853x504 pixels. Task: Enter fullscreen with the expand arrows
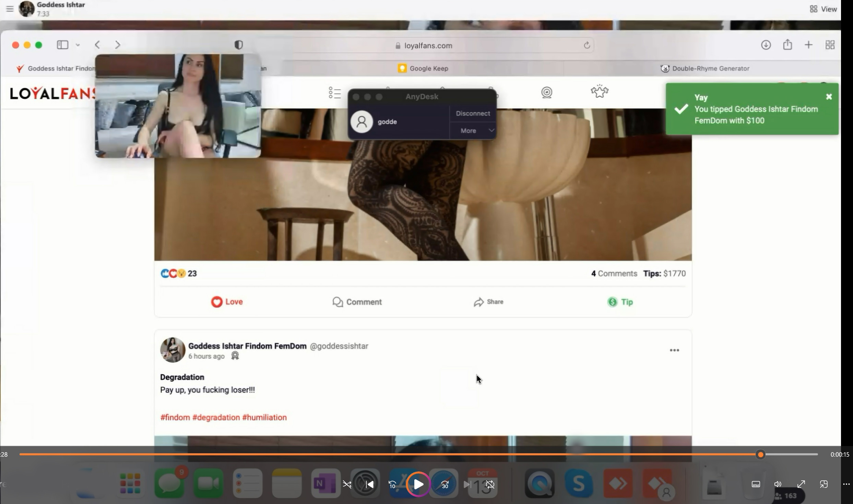(x=801, y=484)
